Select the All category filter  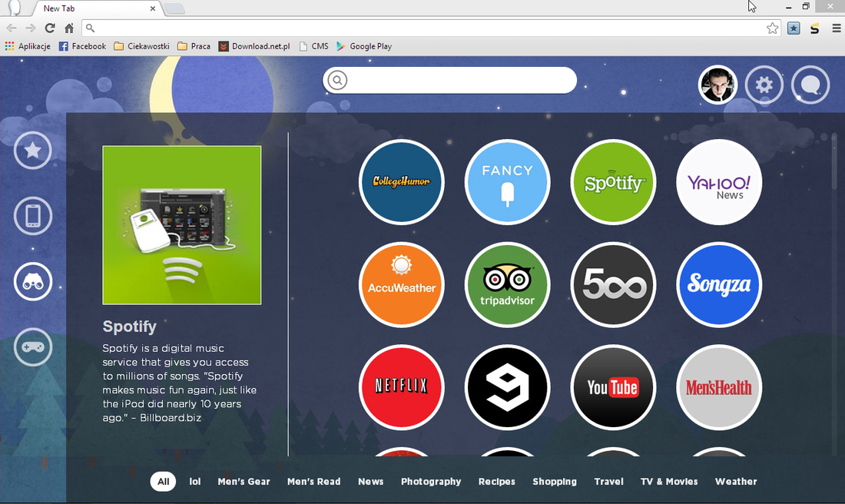point(164,482)
